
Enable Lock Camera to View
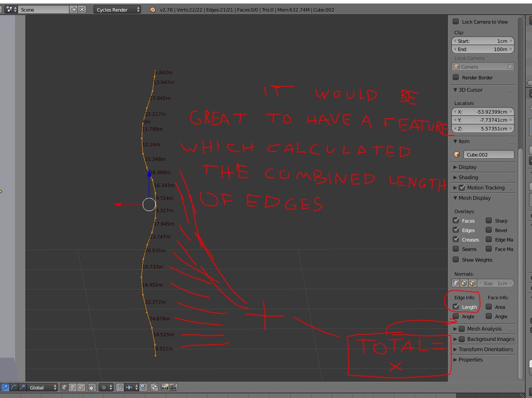[x=456, y=21]
